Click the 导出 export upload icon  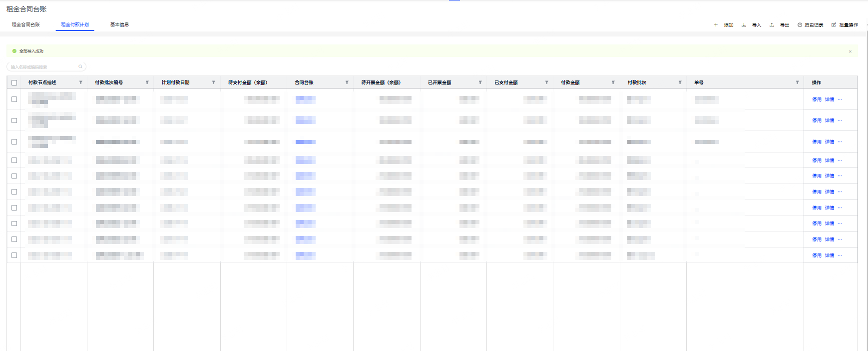[x=772, y=25]
